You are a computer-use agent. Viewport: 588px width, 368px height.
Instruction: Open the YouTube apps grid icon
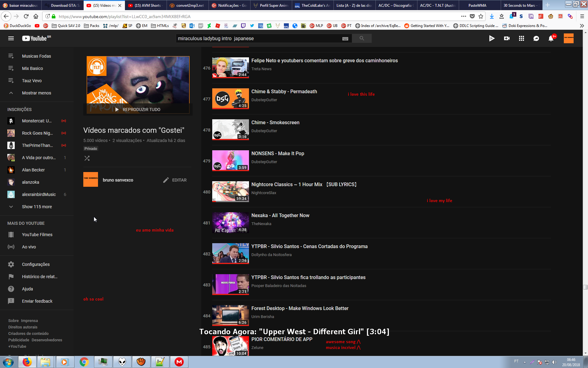(x=521, y=38)
